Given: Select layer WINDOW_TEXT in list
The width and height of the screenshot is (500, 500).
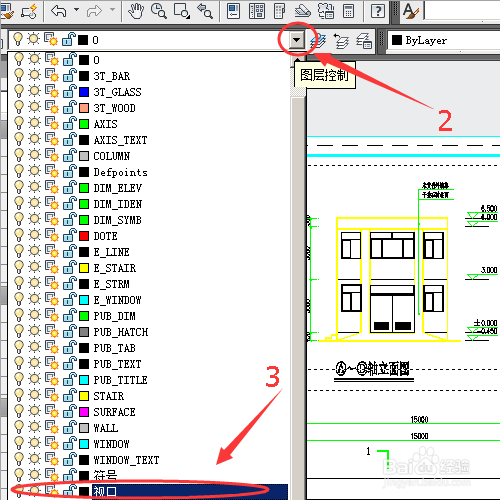Looking at the screenshot, I should coord(126,460).
